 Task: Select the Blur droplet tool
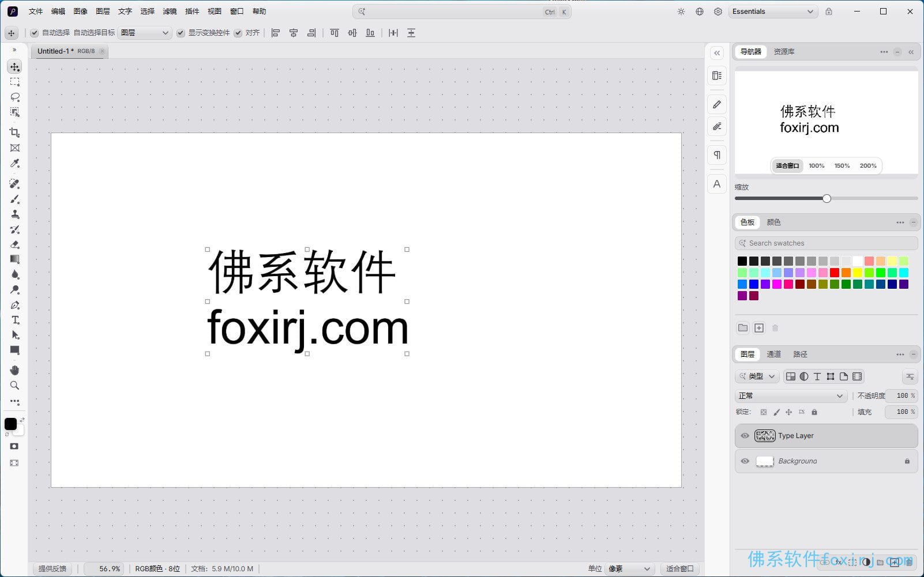pyautogui.click(x=15, y=275)
